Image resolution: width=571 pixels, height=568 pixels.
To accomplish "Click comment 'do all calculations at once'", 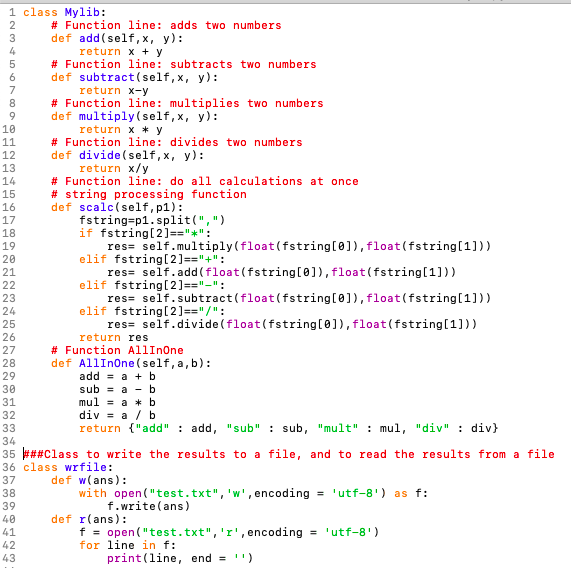I will click(x=264, y=181).
